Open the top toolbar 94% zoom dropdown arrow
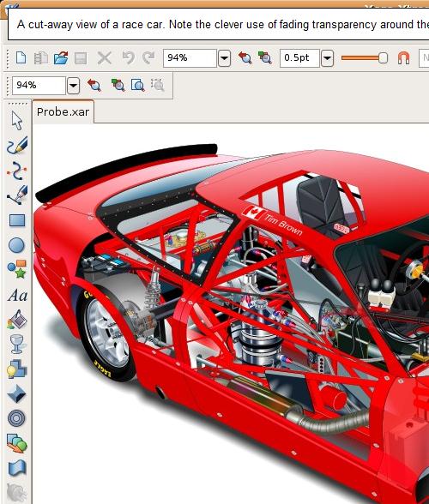The image size is (429, 504). (x=224, y=58)
